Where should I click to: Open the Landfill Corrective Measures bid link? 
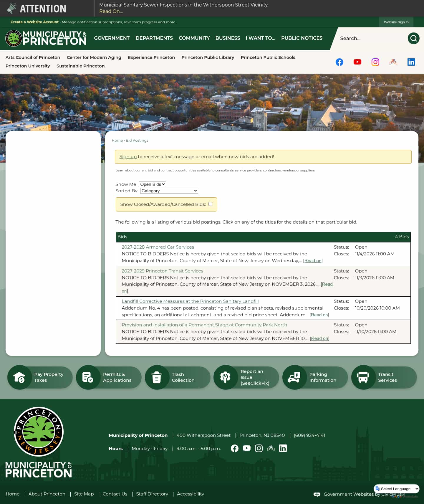click(x=190, y=301)
